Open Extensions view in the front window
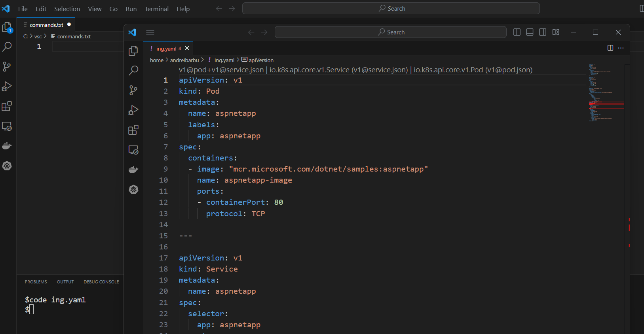644x334 pixels. pyautogui.click(x=133, y=130)
